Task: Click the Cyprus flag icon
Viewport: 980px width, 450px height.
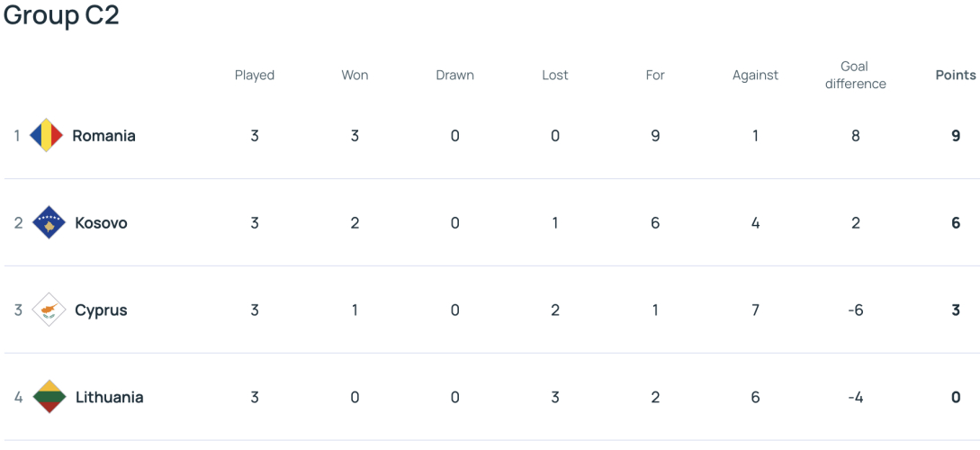Action: coord(48,310)
